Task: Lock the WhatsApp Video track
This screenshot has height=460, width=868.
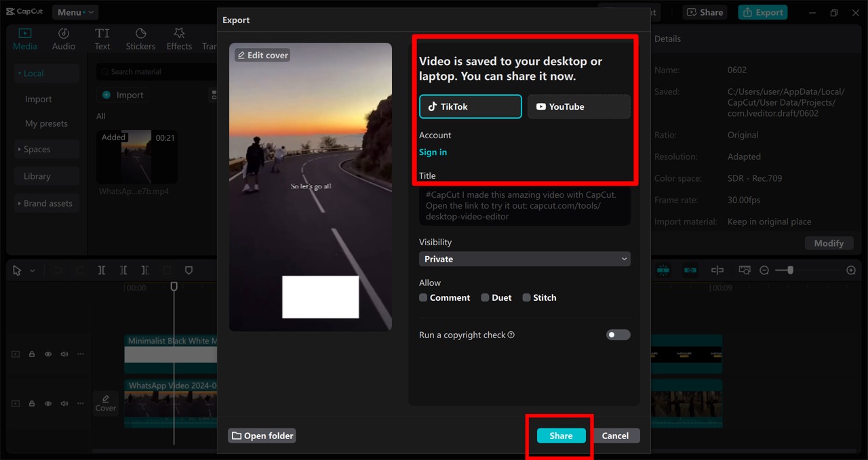Action: [32, 403]
